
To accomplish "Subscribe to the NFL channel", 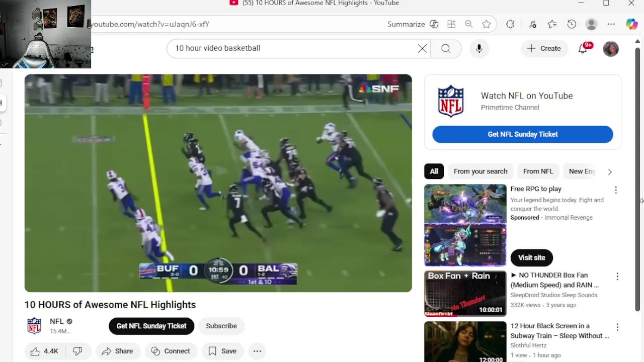I will coord(221,326).
